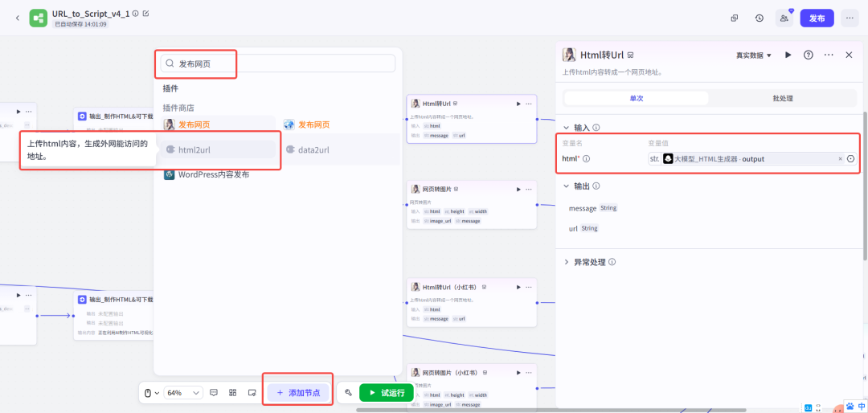Open the debug wrench icon
This screenshot has height=413, width=868.
348,393
